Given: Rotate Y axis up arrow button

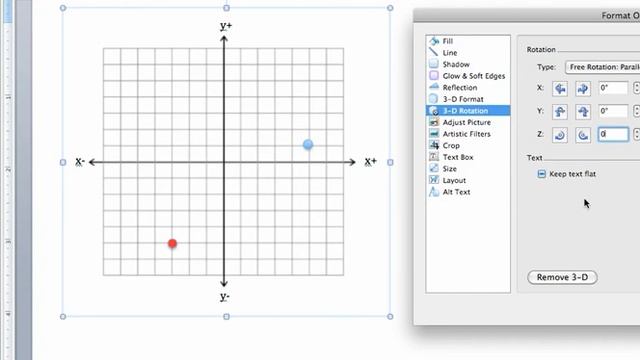Looking at the screenshot, I should pyautogui.click(x=560, y=111).
